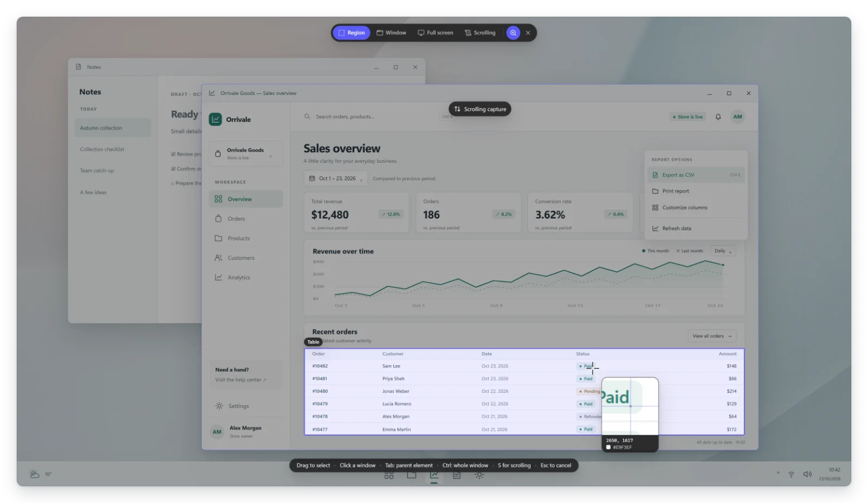Click Pending status on order #10480
The image size is (868, 503).
pos(589,391)
